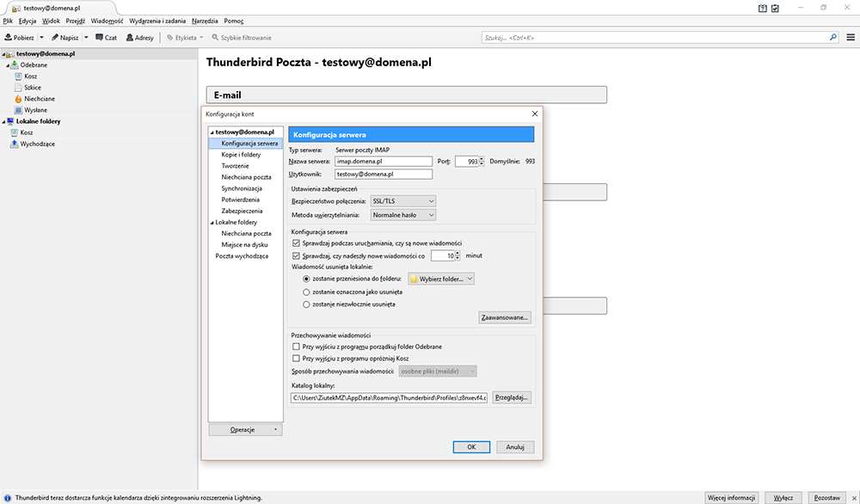Select the Wychodzące outbox folder

(x=37, y=144)
